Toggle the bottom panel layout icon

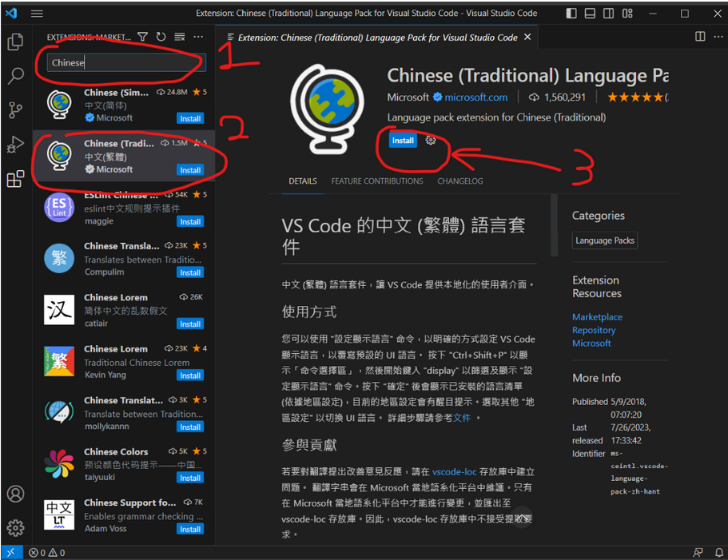point(590,14)
